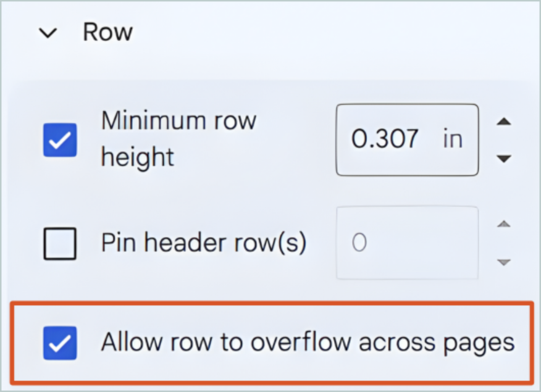541x392 pixels.
Task: Click the 'Minimum row height' label
Action: click(178, 140)
